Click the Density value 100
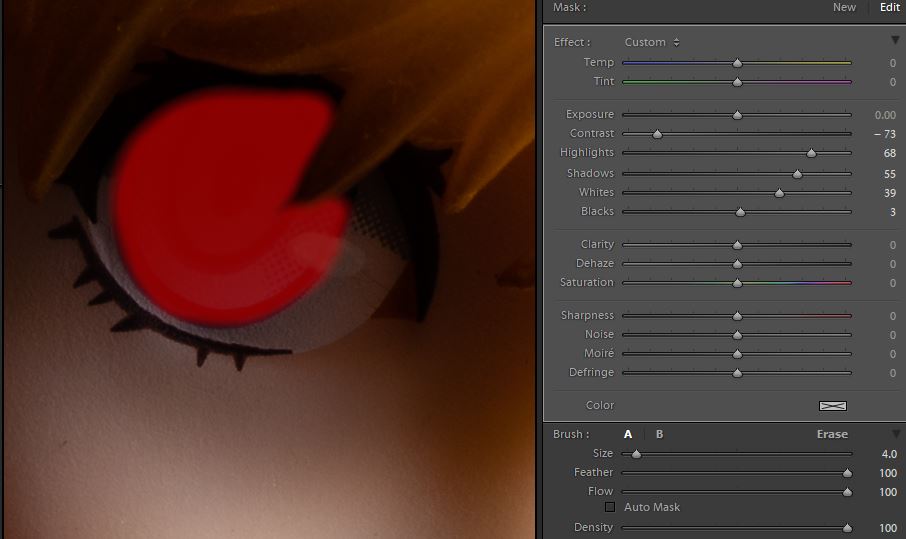Viewport: 906px width, 539px height. (x=888, y=528)
